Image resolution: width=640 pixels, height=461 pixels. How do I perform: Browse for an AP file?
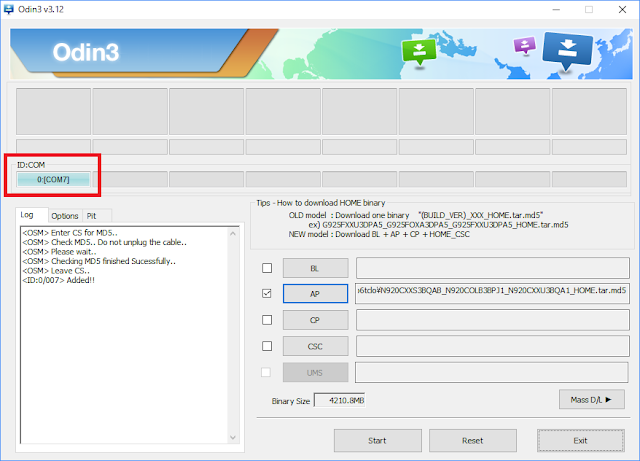coord(316,294)
